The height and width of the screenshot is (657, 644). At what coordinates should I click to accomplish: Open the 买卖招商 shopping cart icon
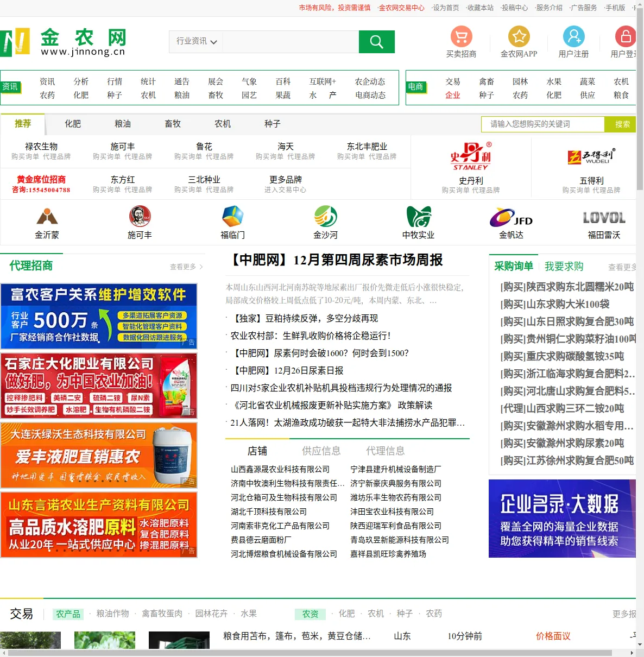click(462, 36)
